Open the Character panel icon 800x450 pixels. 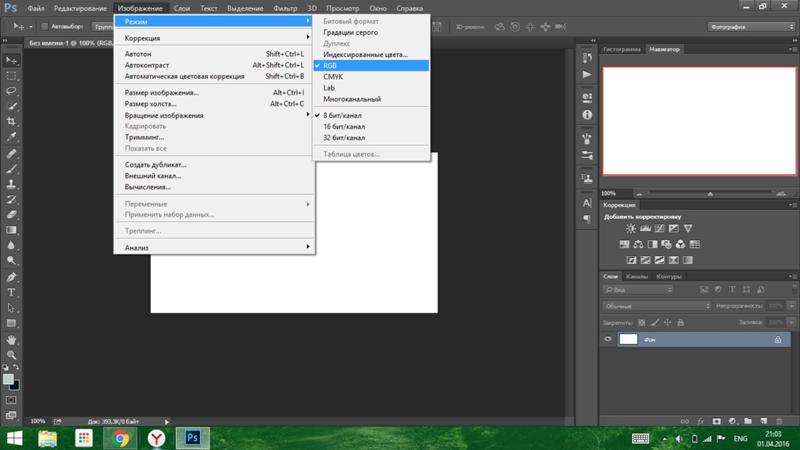click(x=587, y=203)
